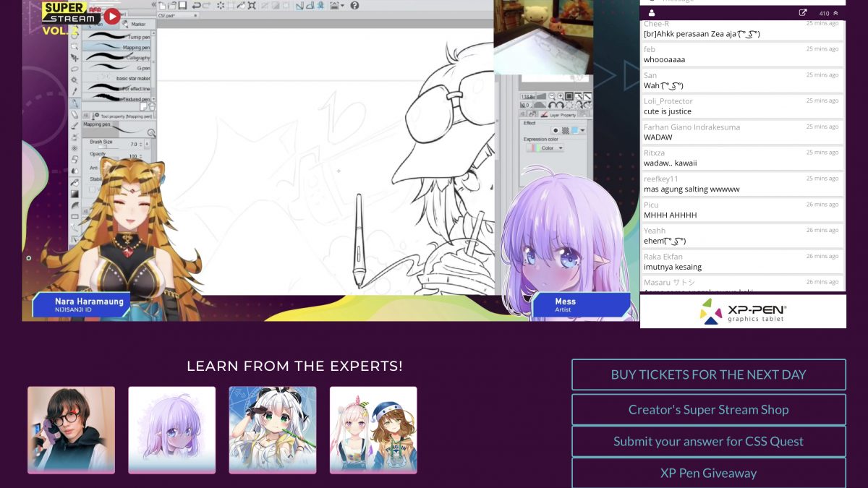Click the Undo arrow in the toolbar
Screen dimensions: 868x488
click(197, 6)
